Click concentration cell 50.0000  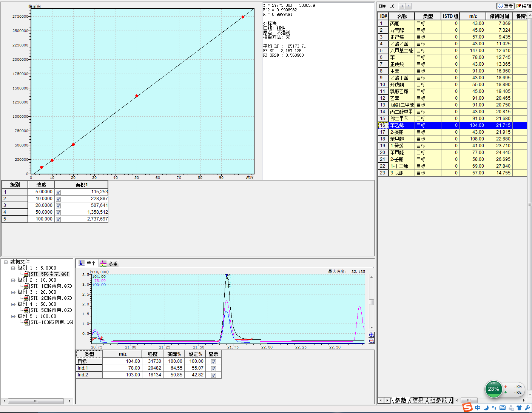pos(41,212)
